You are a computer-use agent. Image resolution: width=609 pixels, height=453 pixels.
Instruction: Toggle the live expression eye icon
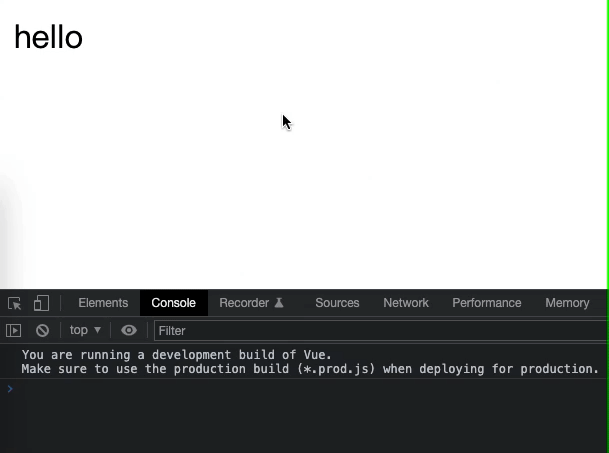(x=129, y=330)
